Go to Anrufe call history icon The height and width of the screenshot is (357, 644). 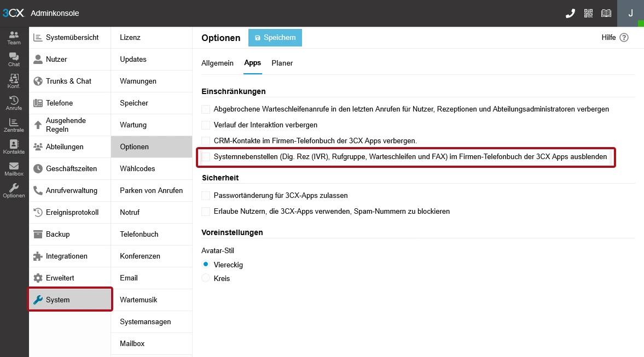coord(14,103)
